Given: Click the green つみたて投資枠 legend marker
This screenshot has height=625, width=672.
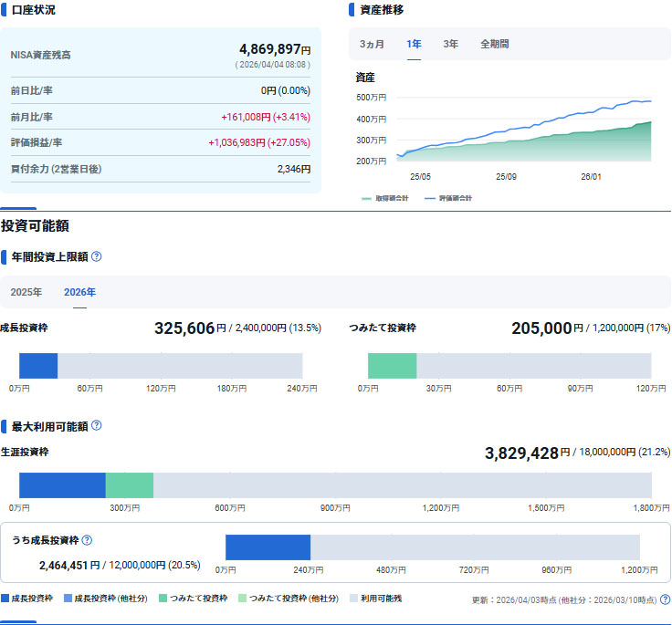Looking at the screenshot, I should (x=163, y=599).
